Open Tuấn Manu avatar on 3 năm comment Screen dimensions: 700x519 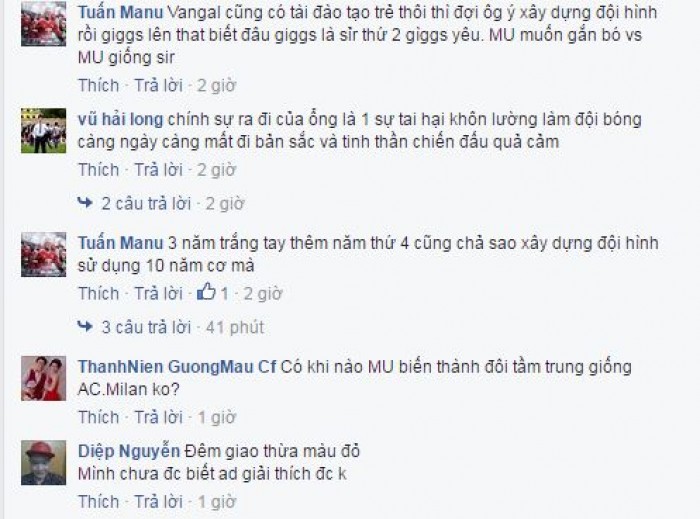point(44,254)
